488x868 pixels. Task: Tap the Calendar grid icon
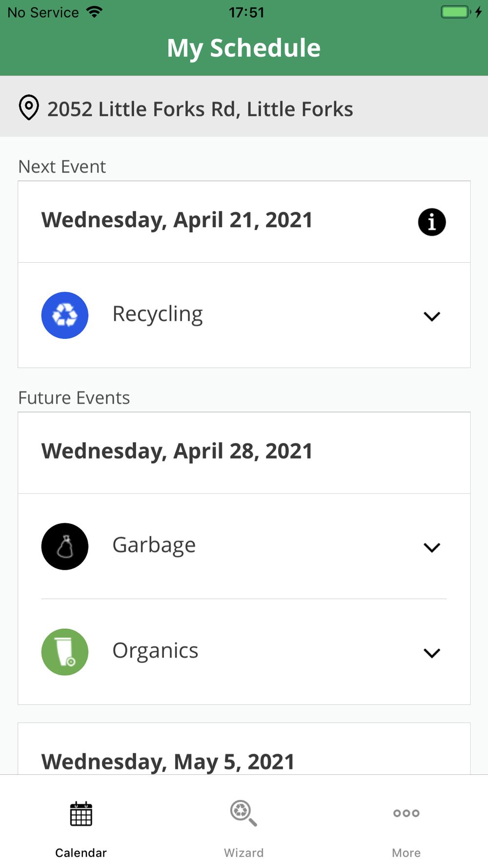pos(81,814)
